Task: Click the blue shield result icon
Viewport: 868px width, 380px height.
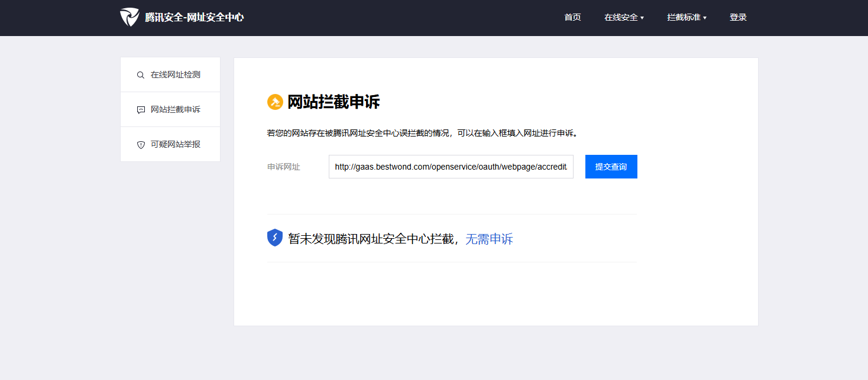Action: pyautogui.click(x=275, y=238)
